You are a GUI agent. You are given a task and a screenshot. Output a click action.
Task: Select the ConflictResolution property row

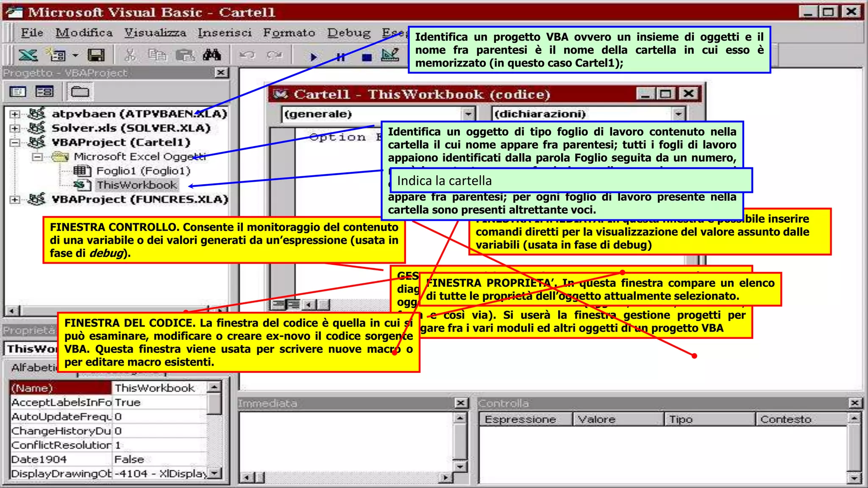[x=108, y=445]
